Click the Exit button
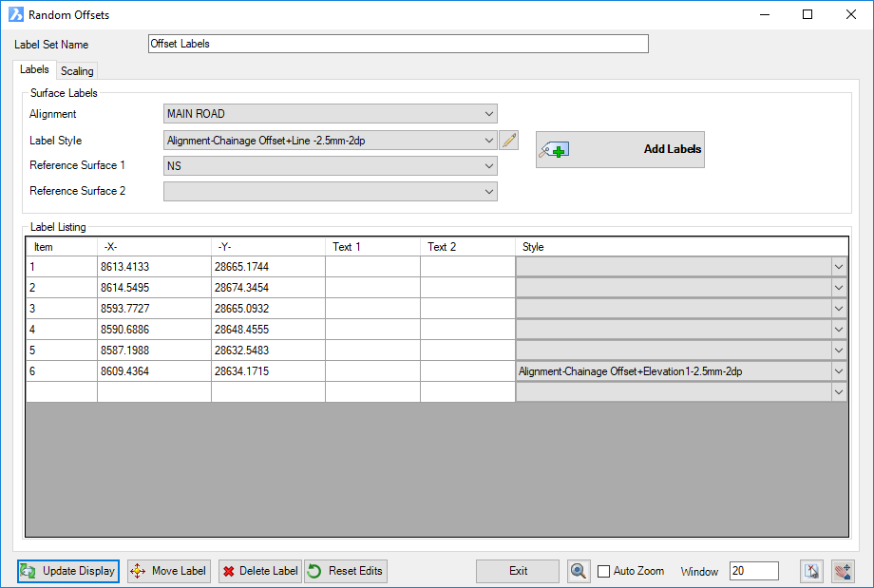The height and width of the screenshot is (588, 874). pos(518,571)
